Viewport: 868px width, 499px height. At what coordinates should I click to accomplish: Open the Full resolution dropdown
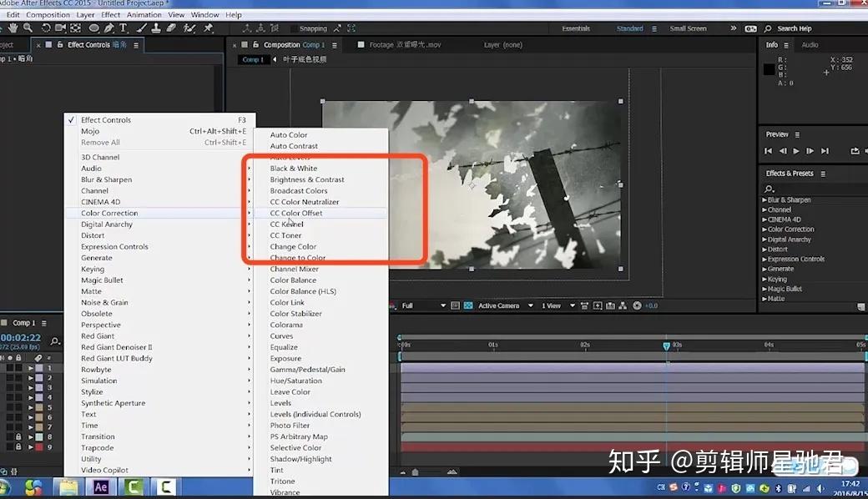click(423, 305)
